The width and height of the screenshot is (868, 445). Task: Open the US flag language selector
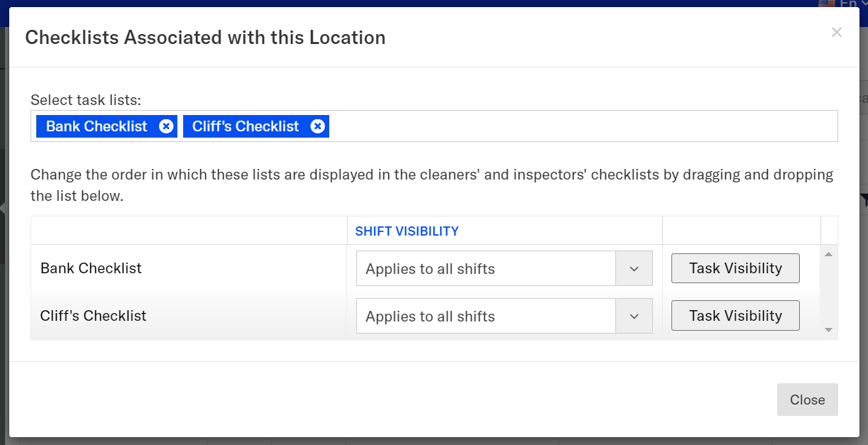point(828,4)
